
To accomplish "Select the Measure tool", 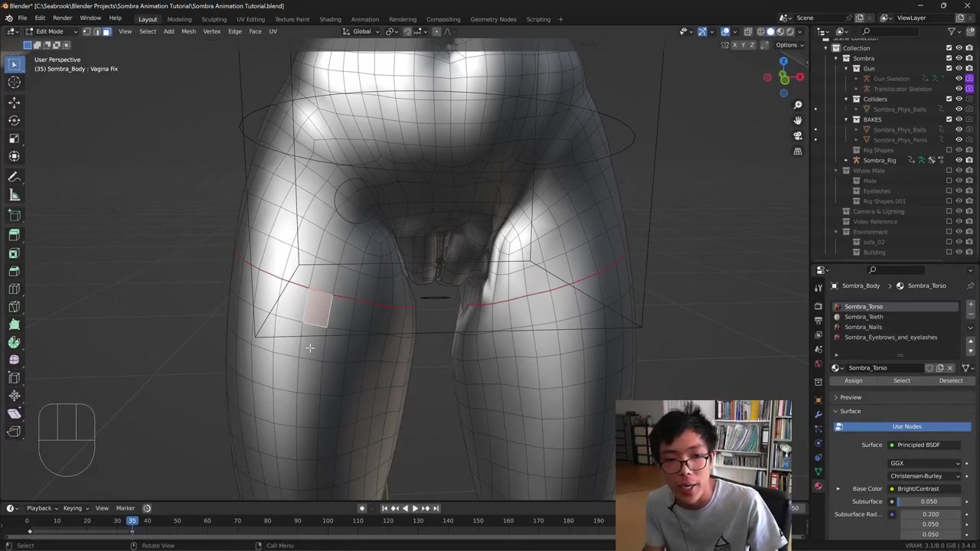I will point(14,195).
